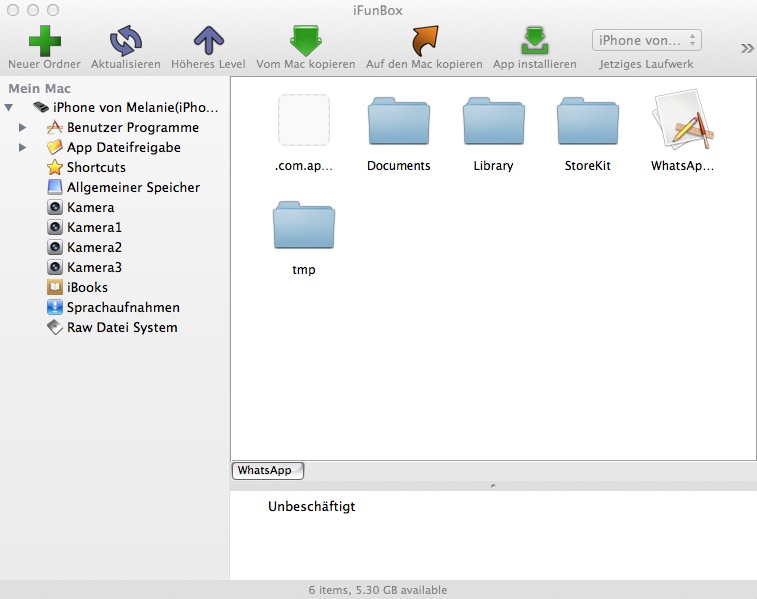Viewport: 757px width, 599px height.
Task: Select the tmp folder
Action: (304, 225)
